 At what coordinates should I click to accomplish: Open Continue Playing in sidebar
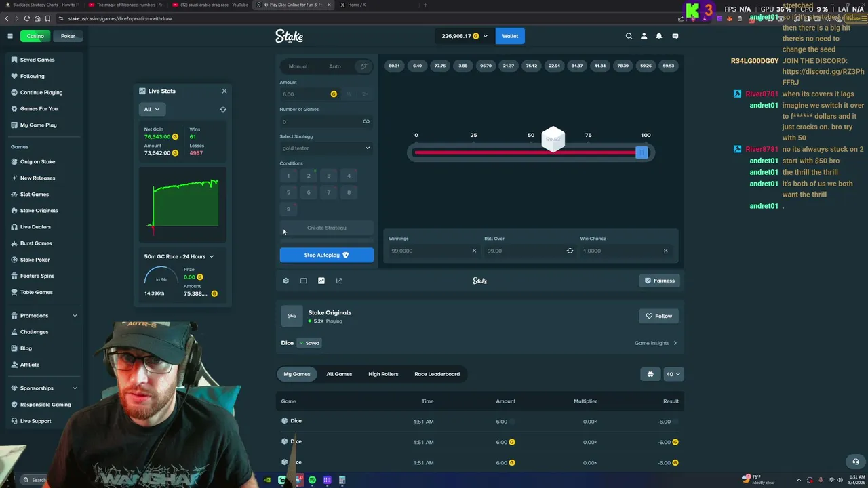(41, 92)
